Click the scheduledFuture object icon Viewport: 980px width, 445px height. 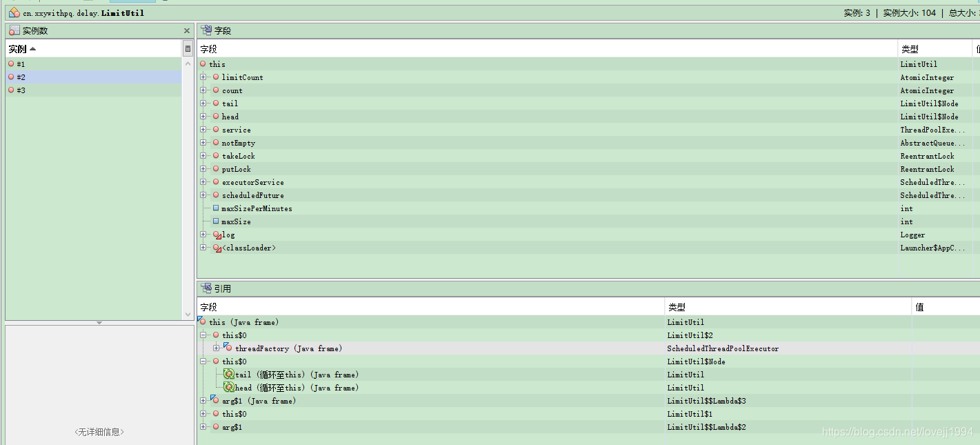[216, 195]
